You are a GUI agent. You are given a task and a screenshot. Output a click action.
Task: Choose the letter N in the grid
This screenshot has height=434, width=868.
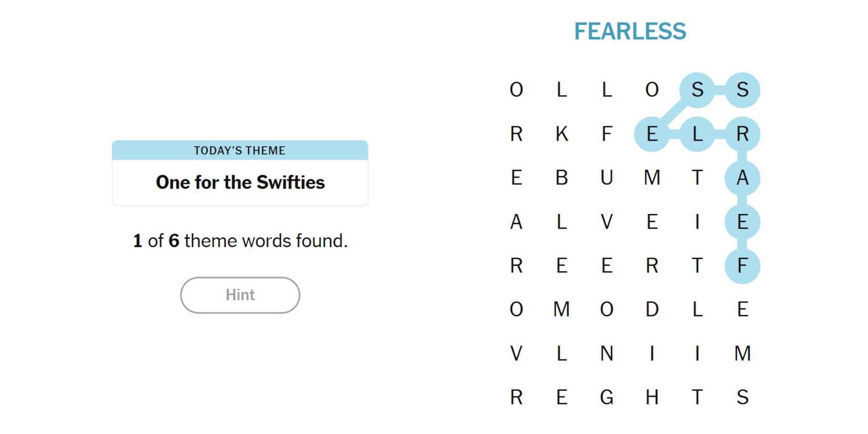click(x=607, y=354)
